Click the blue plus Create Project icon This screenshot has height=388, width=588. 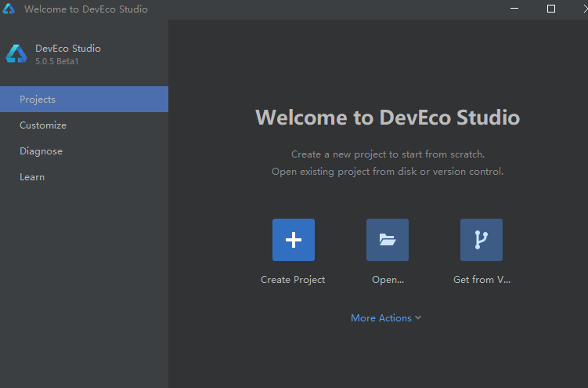pos(294,240)
